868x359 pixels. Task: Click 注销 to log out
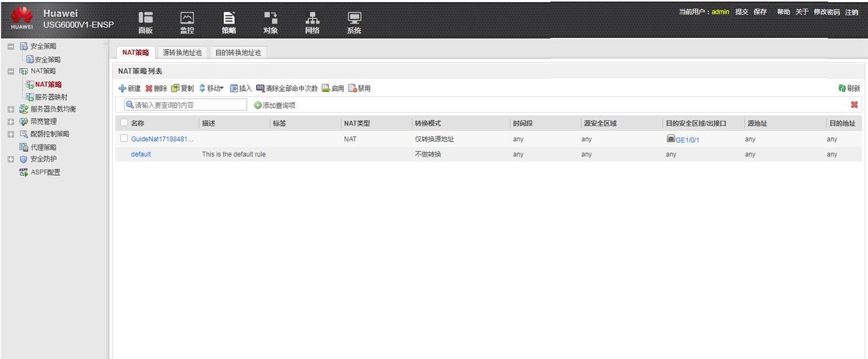(x=852, y=12)
